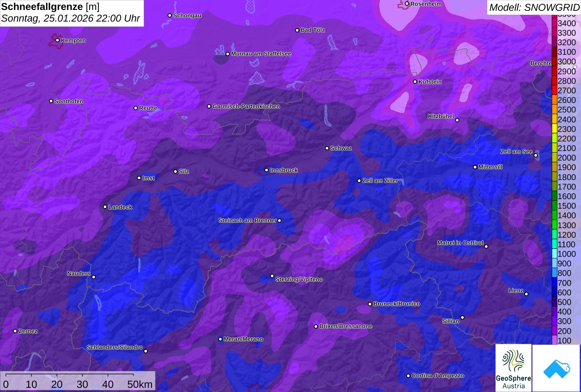This screenshot has width=581, height=392.
Task: Click the Landeck map marker dot
Action: [105, 207]
